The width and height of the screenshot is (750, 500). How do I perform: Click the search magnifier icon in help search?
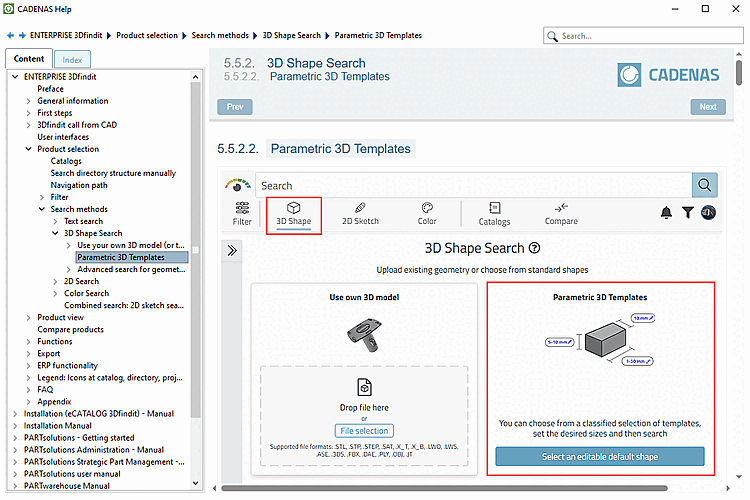click(552, 36)
